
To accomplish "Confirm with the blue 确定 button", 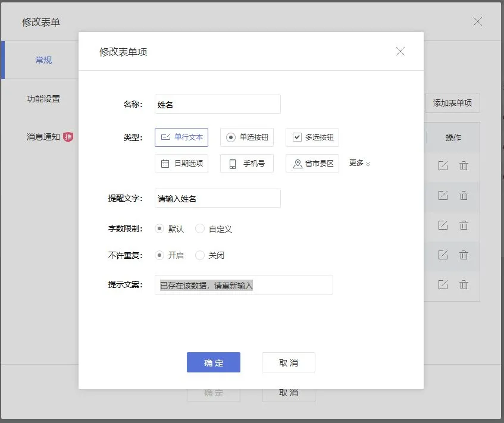I will pyautogui.click(x=214, y=362).
